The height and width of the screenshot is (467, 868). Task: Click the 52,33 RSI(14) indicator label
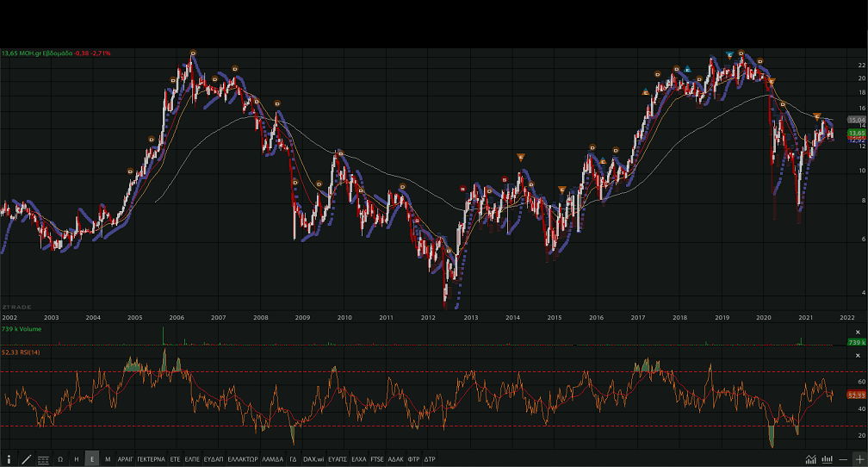pos(23,352)
